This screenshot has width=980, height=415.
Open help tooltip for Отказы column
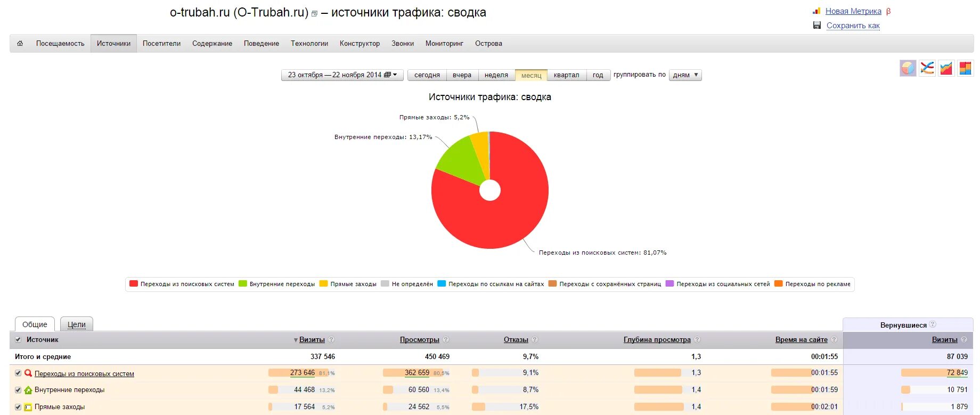point(535,339)
